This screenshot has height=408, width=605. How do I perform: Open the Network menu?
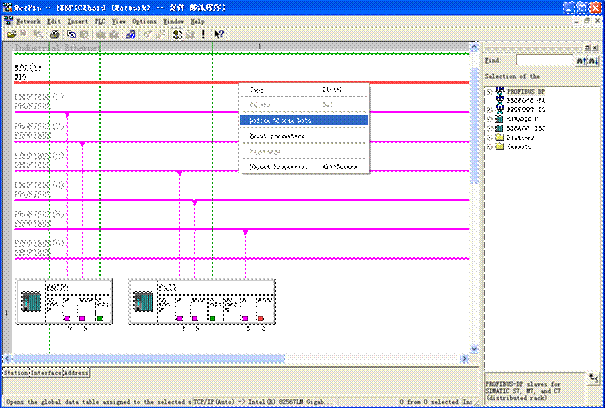[27, 20]
